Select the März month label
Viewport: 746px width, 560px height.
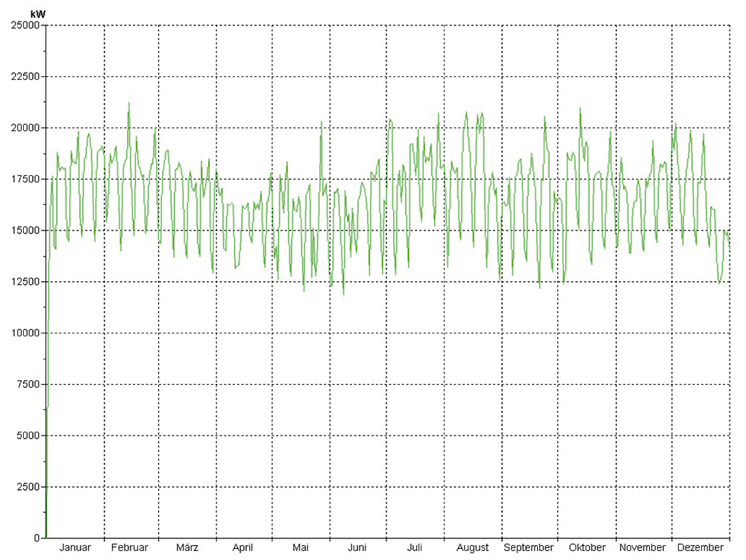point(187,548)
